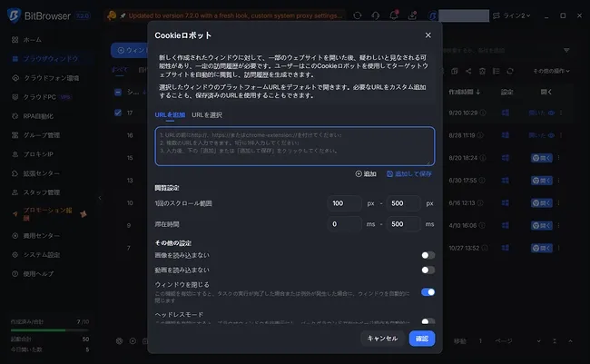Expand the その他の操作 dropdown

[551, 71]
